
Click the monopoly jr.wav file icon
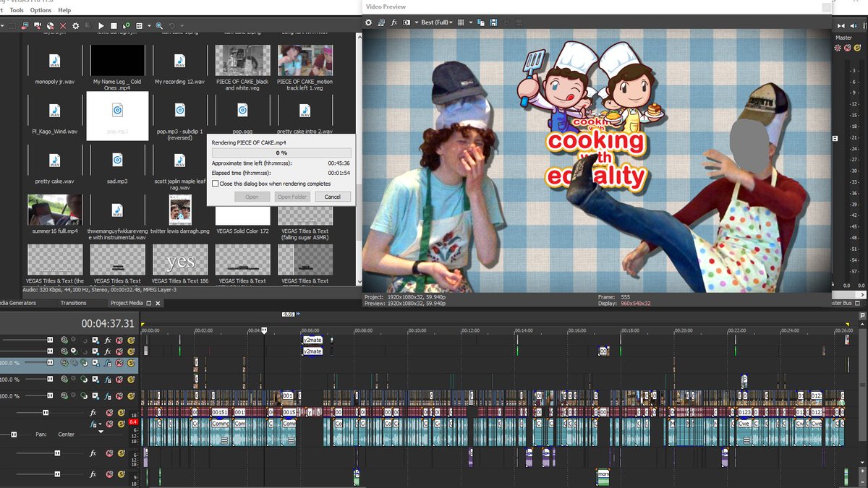tap(55, 61)
